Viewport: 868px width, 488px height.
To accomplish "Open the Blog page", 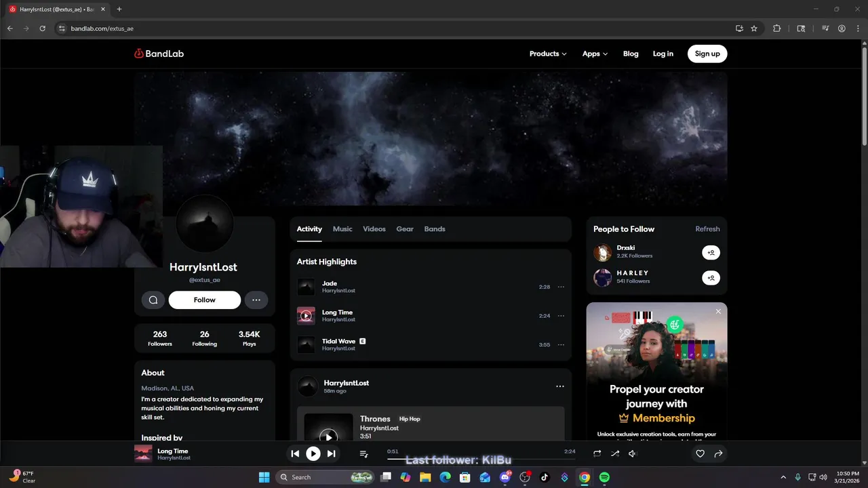I will (x=631, y=54).
